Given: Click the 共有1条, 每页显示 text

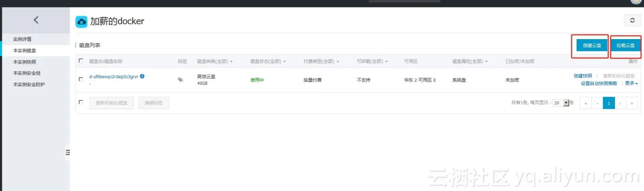Looking at the screenshot, I should tap(531, 103).
